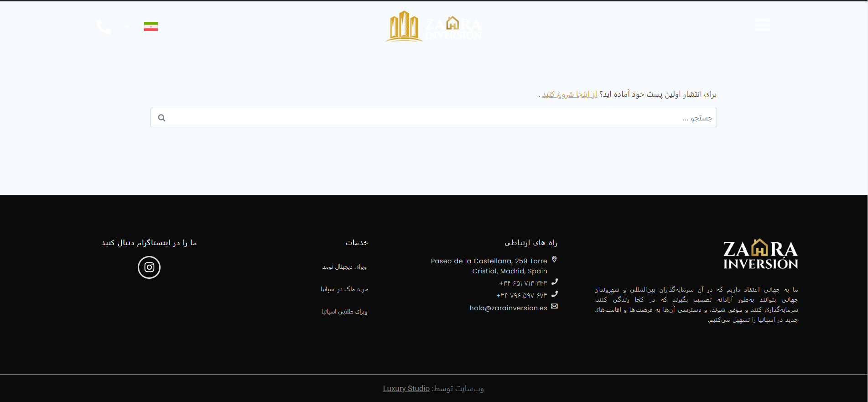Screen dimensions: 868x402
Task: Click the phone call icon in header
Action: point(104,26)
